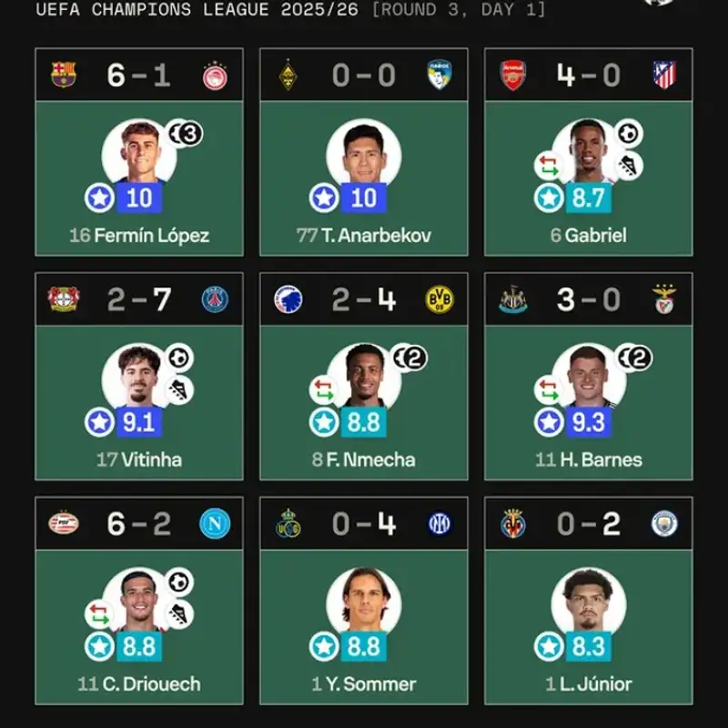Open Fermín López player photo
Image resolution: width=728 pixels, height=728 pixels.
pyautogui.click(x=139, y=153)
